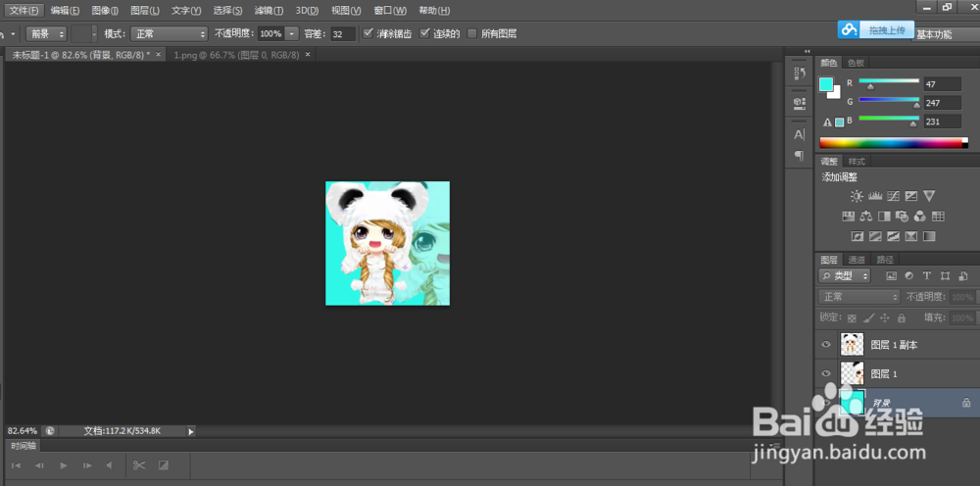Open the 3D properties panel icon

[x=800, y=103]
